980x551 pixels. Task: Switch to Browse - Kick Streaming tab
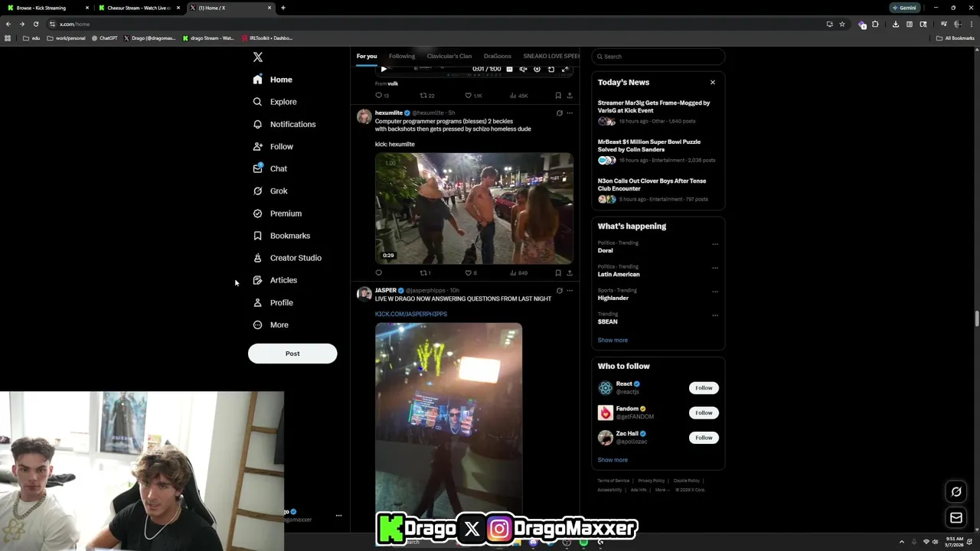pyautogui.click(x=47, y=8)
